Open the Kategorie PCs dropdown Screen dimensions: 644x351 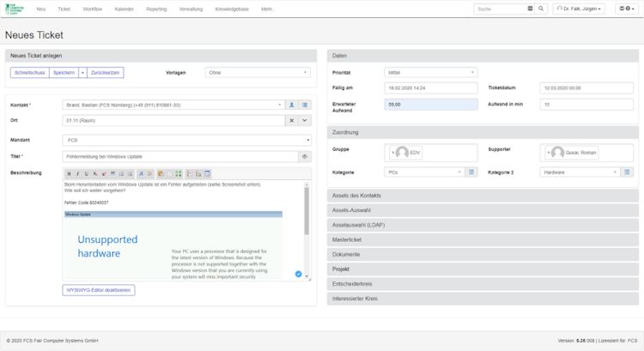click(x=424, y=172)
